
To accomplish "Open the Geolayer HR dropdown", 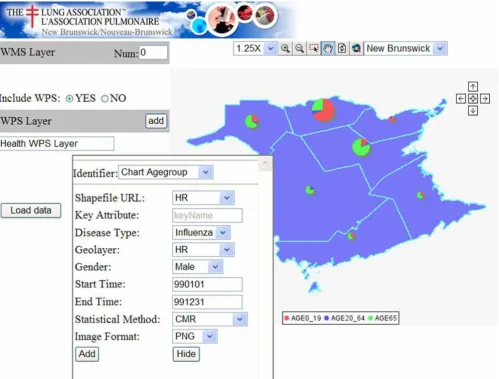I will coord(203,250).
